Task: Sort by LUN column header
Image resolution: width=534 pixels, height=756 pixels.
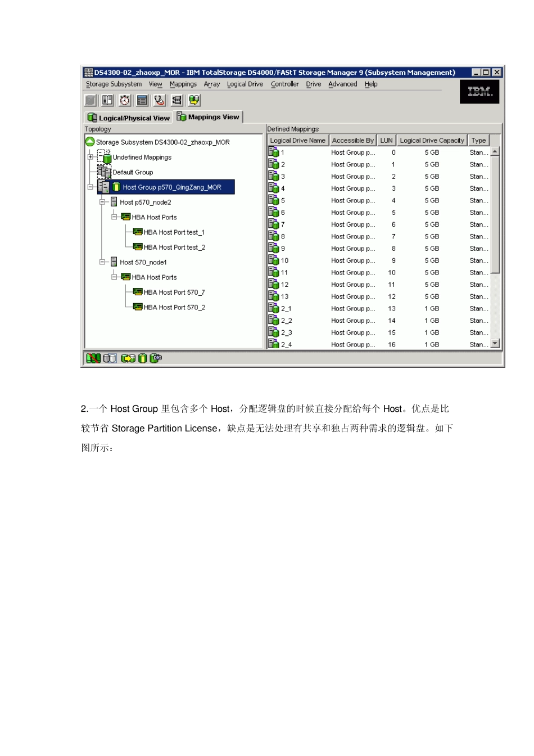Action: coord(386,141)
